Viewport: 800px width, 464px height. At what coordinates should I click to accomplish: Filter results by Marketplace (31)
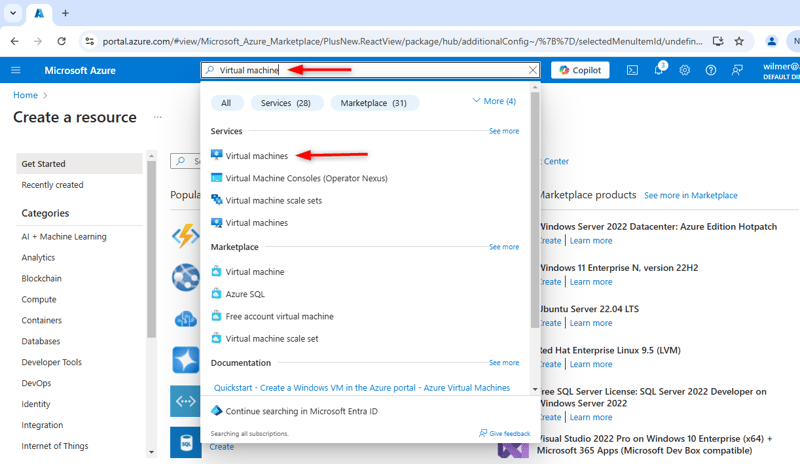coord(373,103)
